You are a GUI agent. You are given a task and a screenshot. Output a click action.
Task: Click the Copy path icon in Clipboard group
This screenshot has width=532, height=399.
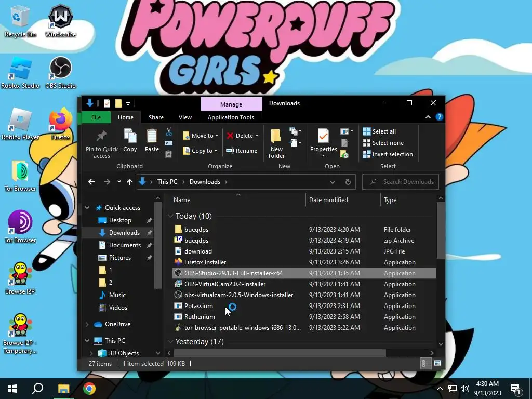tap(169, 143)
